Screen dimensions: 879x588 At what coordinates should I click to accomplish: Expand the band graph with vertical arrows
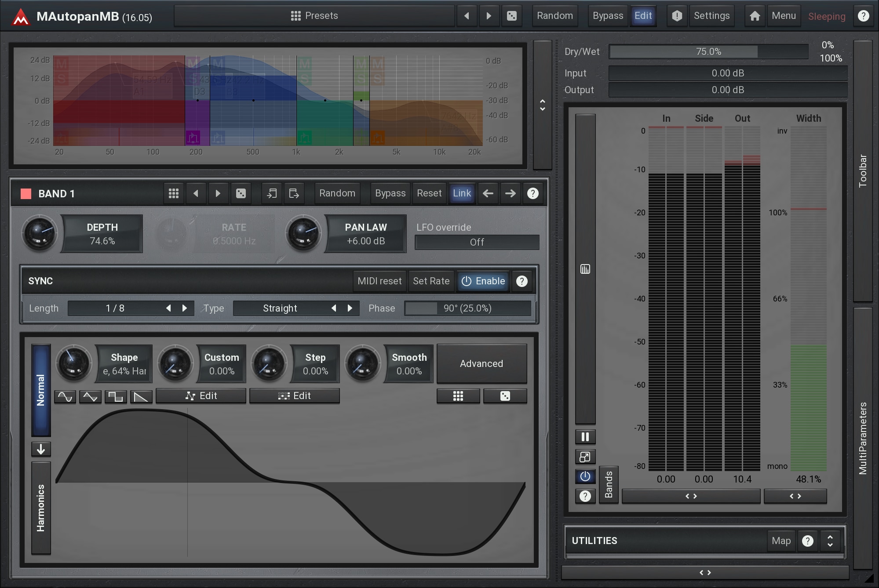(x=543, y=105)
